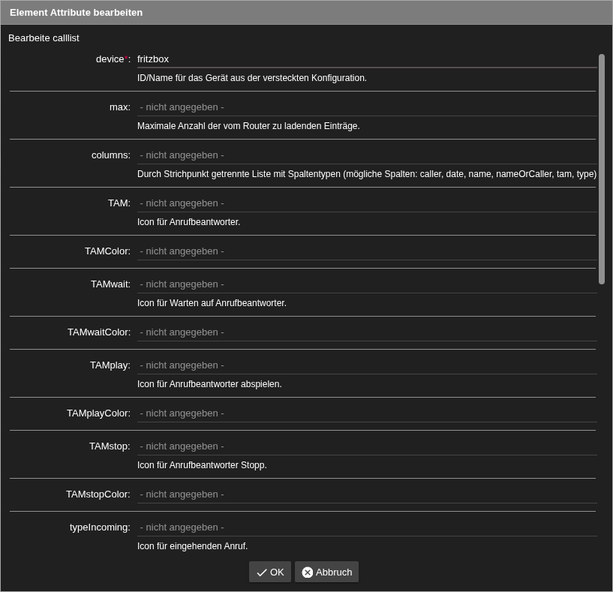Click the Abbruch cancel button
The height and width of the screenshot is (592, 613).
coord(326,572)
